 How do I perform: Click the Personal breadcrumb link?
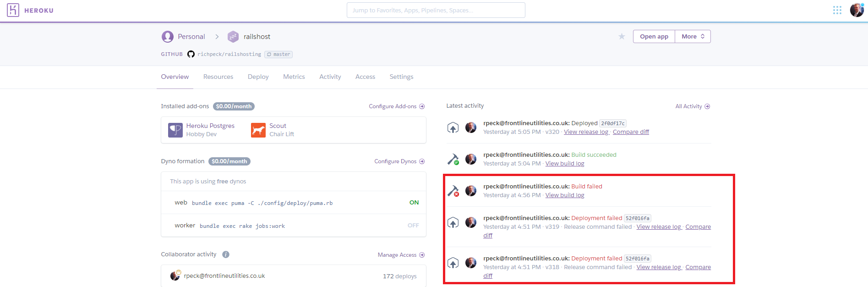tap(191, 37)
